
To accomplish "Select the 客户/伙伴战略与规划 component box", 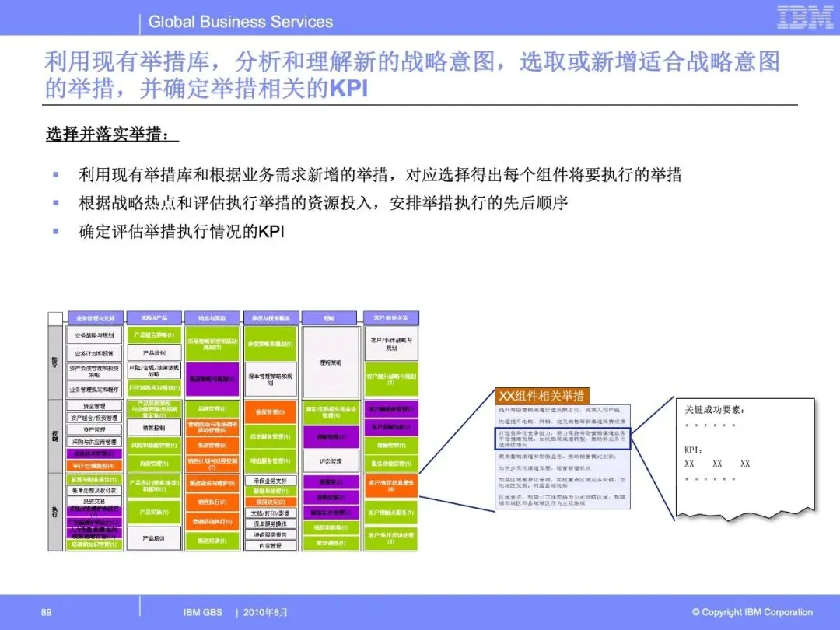I will 391,344.
